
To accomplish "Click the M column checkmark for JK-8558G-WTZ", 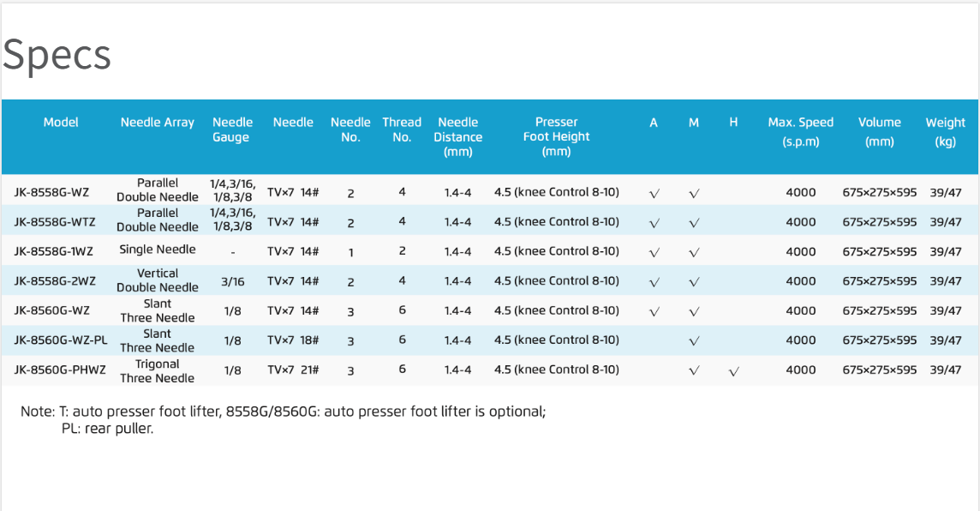I will (694, 223).
